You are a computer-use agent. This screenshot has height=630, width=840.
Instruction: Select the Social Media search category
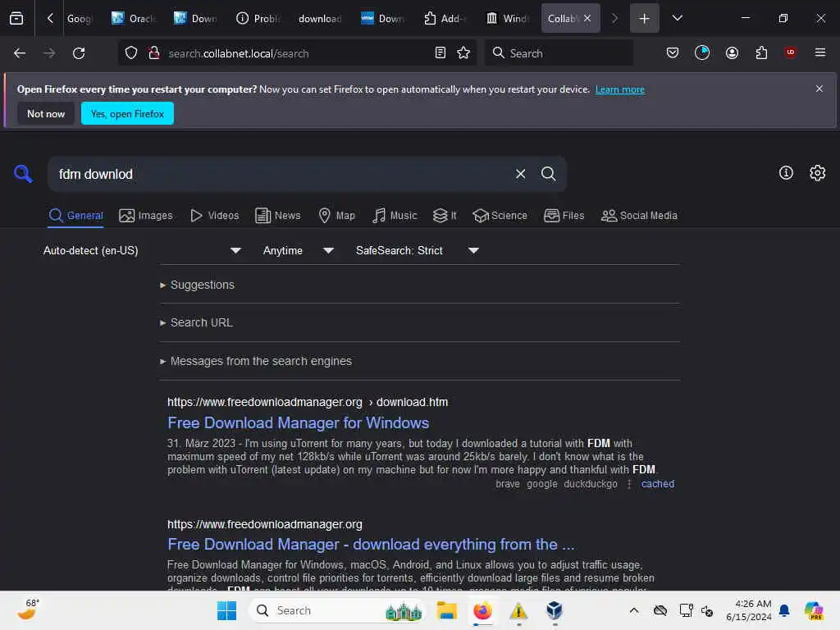pyautogui.click(x=639, y=216)
